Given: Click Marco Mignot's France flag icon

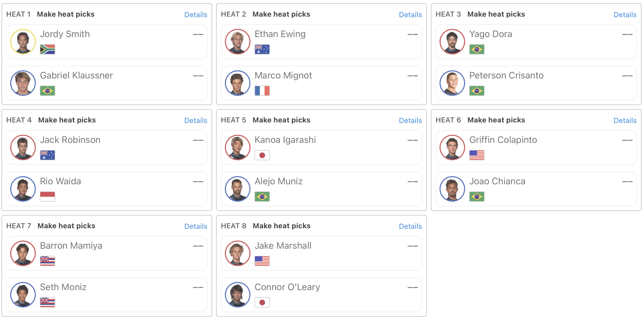Looking at the screenshot, I should [x=262, y=91].
